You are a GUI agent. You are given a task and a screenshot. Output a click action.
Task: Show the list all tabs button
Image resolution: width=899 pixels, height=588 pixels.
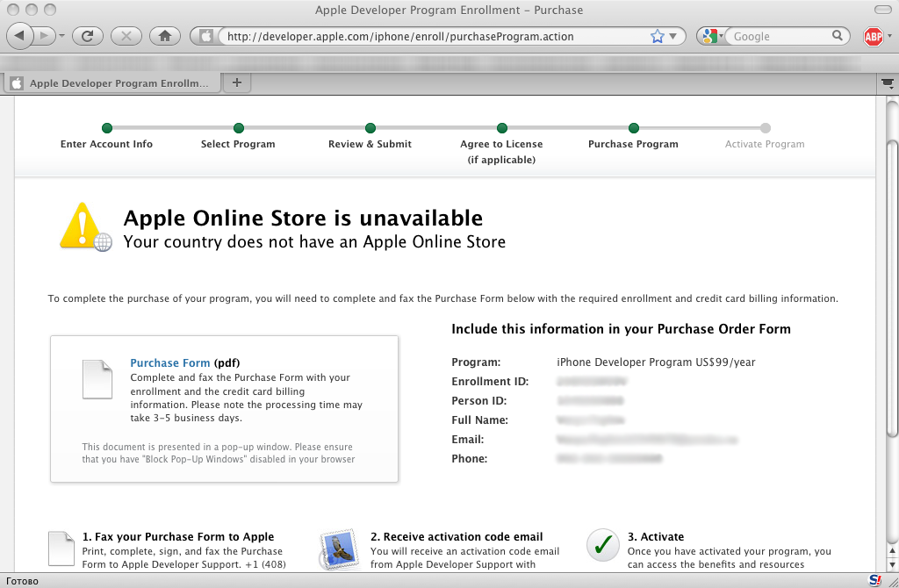(x=888, y=83)
